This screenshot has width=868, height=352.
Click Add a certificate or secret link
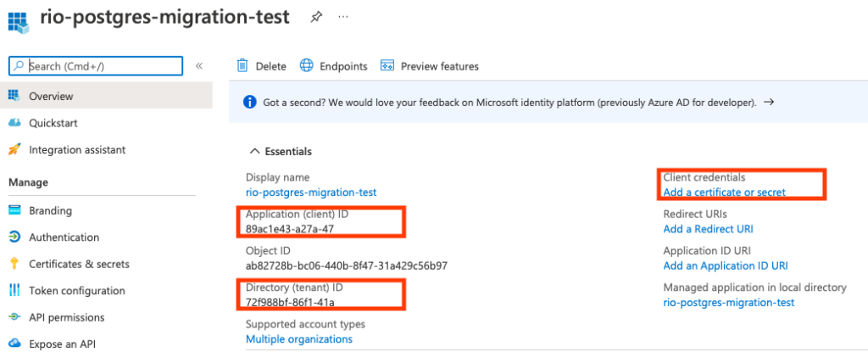724,193
